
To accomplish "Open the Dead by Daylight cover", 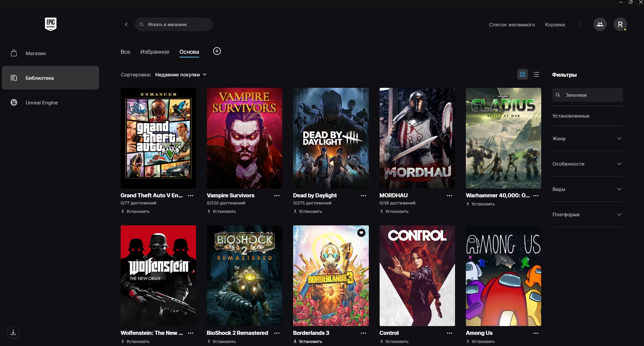I will pos(331,138).
